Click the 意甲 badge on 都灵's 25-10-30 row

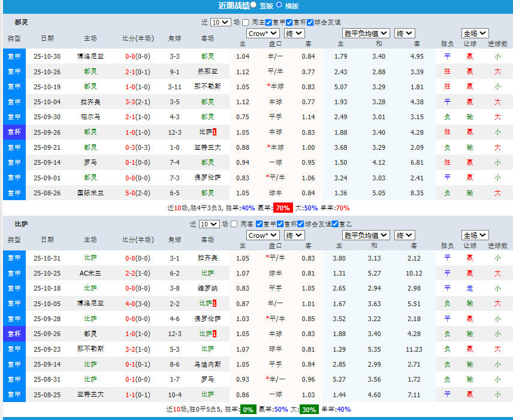click(x=14, y=56)
